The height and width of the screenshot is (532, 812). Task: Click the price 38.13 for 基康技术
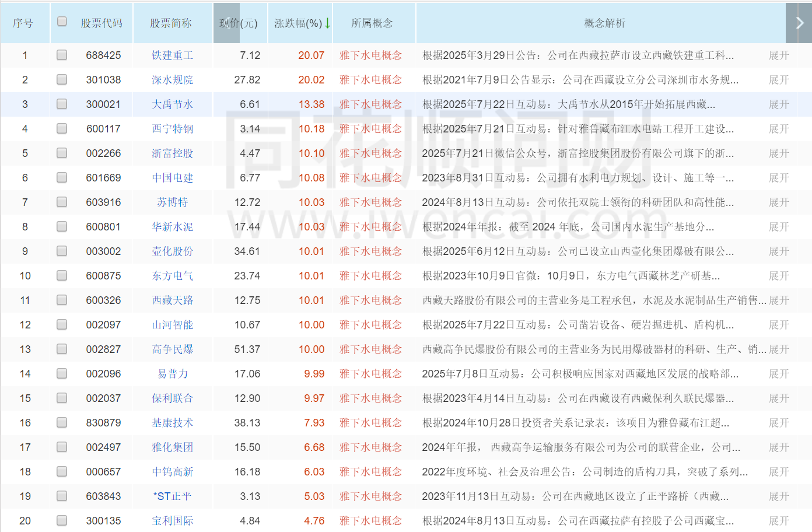(x=247, y=423)
